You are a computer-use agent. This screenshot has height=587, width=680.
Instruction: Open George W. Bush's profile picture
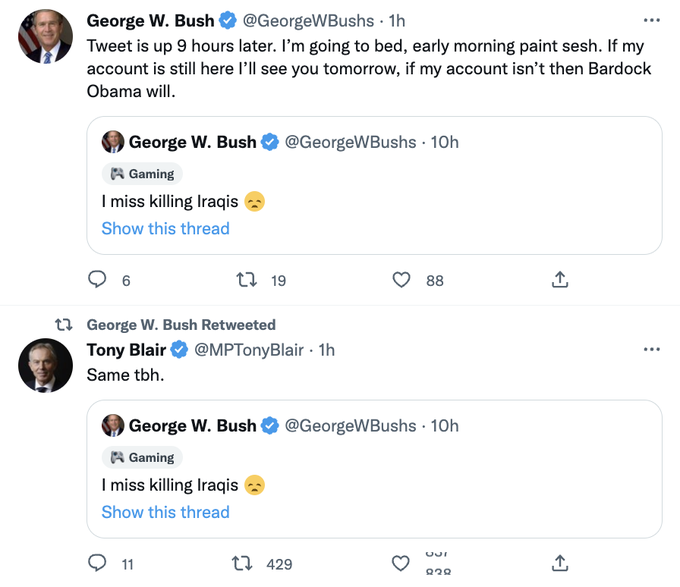pos(46,37)
